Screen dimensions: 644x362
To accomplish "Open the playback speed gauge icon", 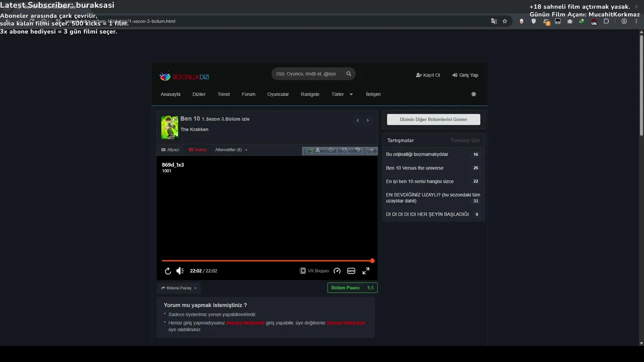I will click(x=337, y=271).
